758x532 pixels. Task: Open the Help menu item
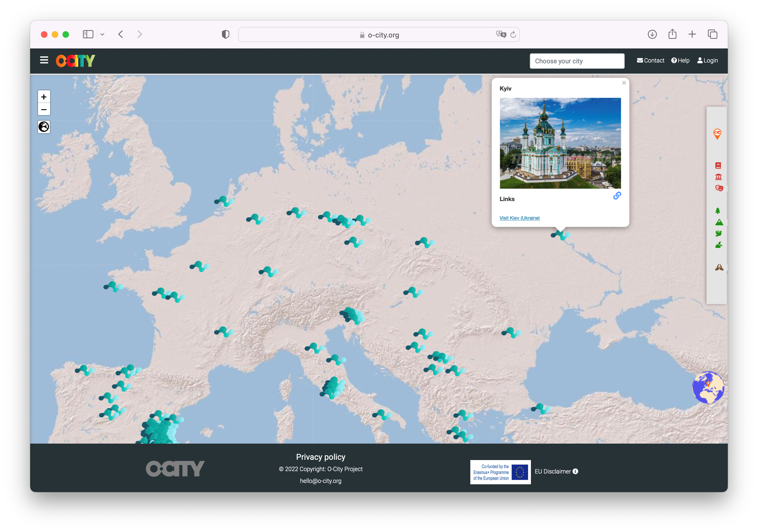point(680,60)
